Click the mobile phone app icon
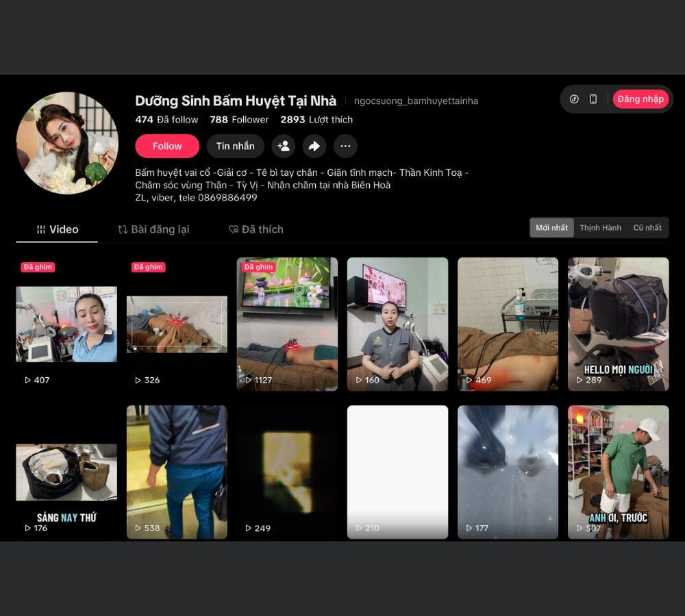This screenshot has height=616, width=685. [593, 99]
